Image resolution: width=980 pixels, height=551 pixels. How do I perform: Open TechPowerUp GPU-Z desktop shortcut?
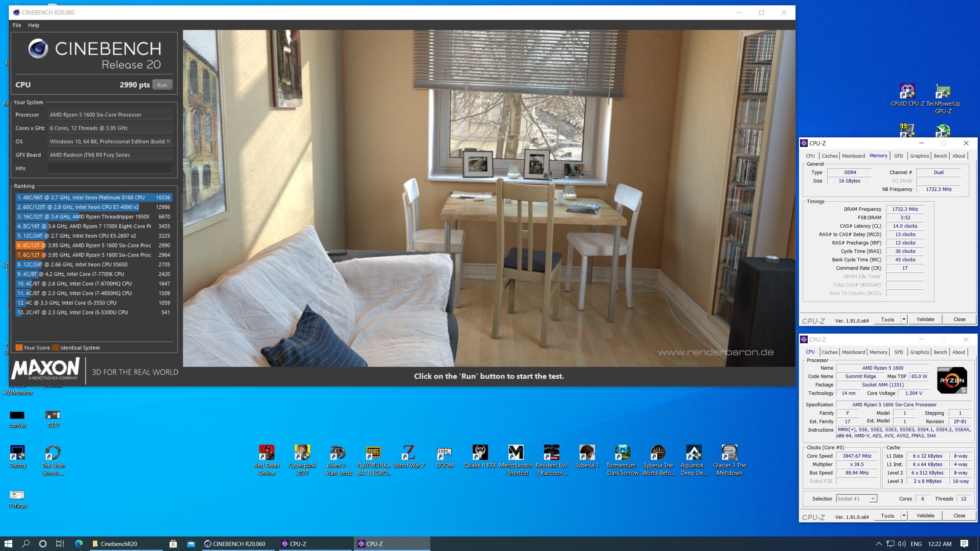(x=943, y=99)
